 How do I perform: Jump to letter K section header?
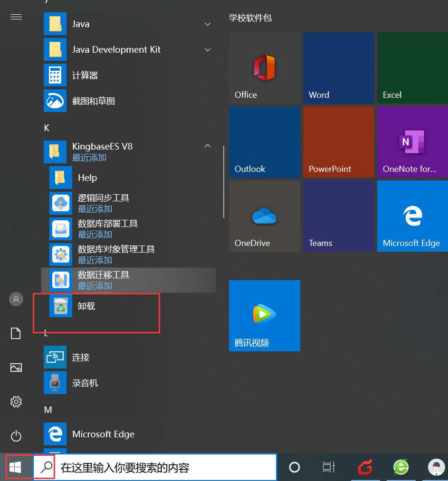click(47, 128)
